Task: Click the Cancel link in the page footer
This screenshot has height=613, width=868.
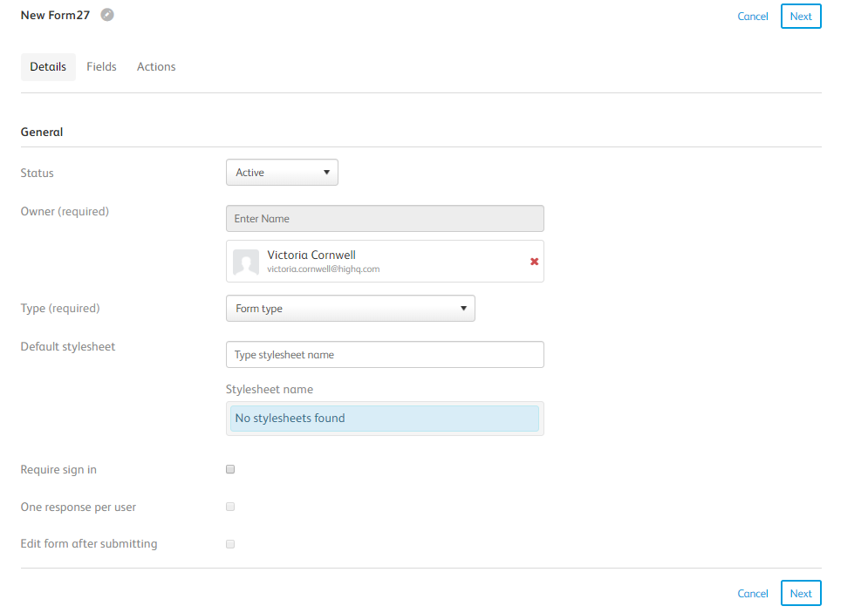Action: pyautogui.click(x=752, y=594)
